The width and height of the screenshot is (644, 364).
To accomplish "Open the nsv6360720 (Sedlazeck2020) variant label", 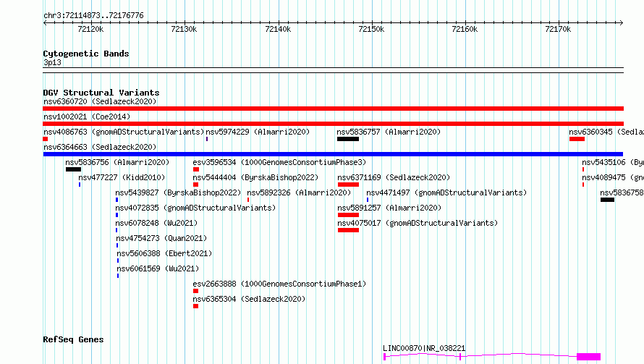I will click(x=100, y=101).
